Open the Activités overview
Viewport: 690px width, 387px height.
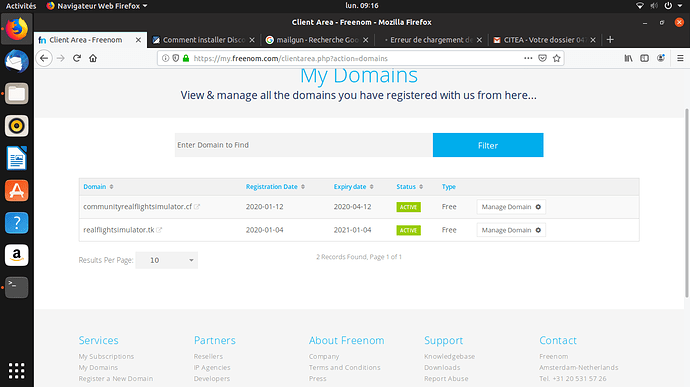(21, 6)
